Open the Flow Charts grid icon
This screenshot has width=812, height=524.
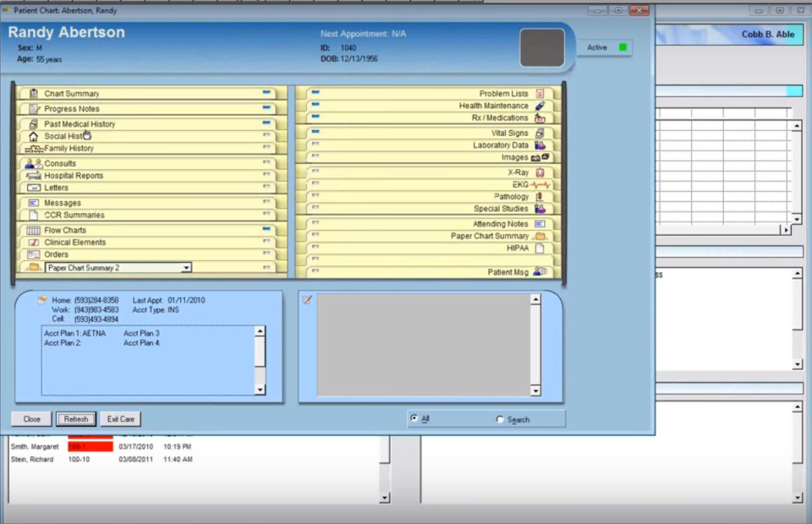pyautogui.click(x=34, y=230)
